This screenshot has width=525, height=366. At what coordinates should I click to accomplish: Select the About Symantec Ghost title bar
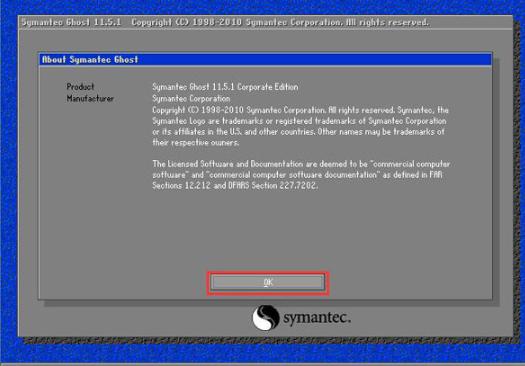coord(265,60)
